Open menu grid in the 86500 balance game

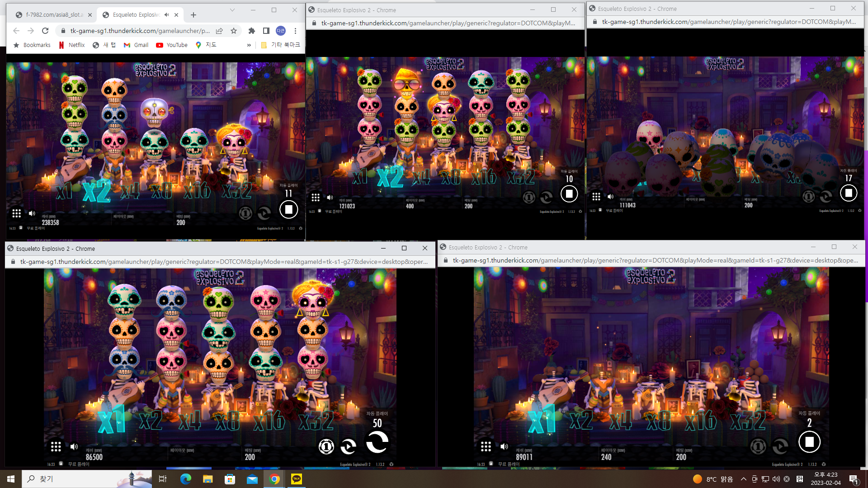coord(56,447)
